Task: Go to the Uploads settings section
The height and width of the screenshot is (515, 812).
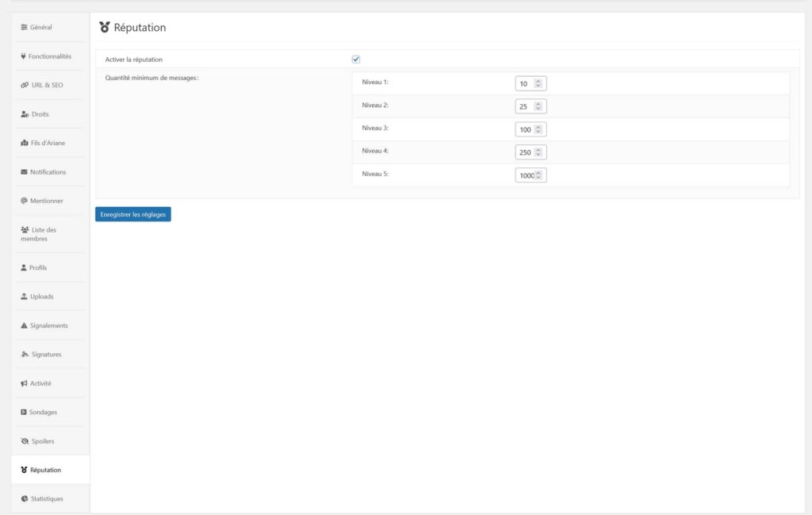Action: 41,297
